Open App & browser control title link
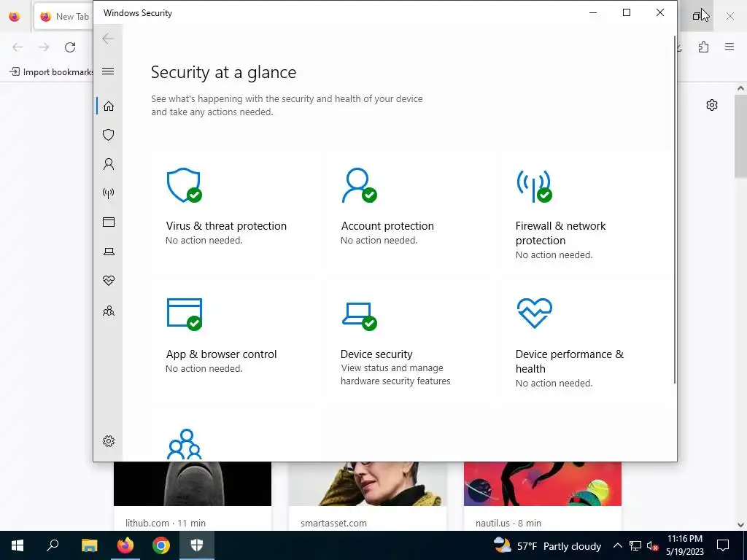The height and width of the screenshot is (560, 747). tap(221, 354)
